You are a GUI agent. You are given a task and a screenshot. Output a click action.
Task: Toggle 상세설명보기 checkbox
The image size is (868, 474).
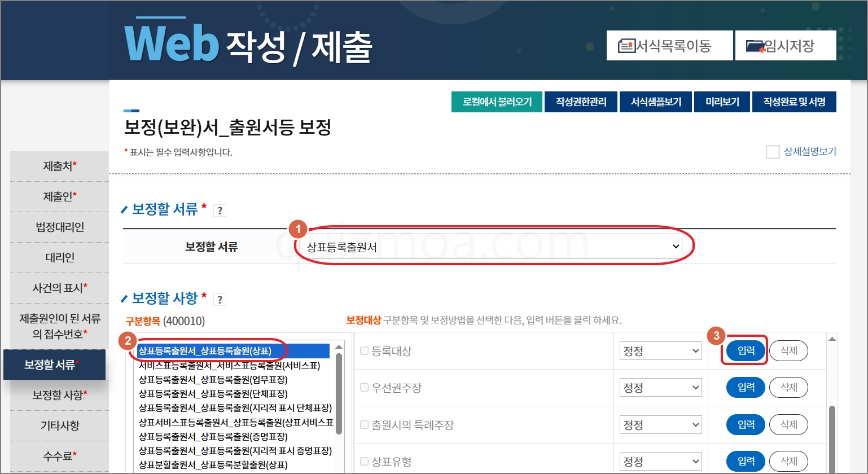(773, 152)
